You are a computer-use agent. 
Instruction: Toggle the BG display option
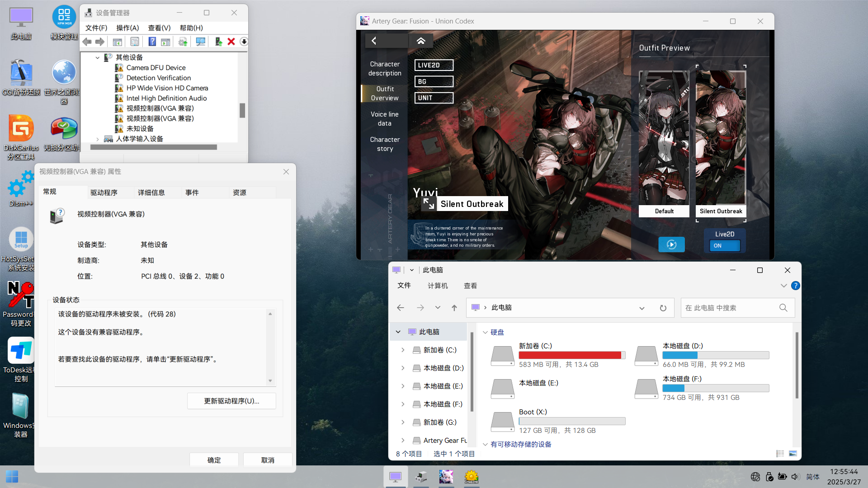click(434, 81)
